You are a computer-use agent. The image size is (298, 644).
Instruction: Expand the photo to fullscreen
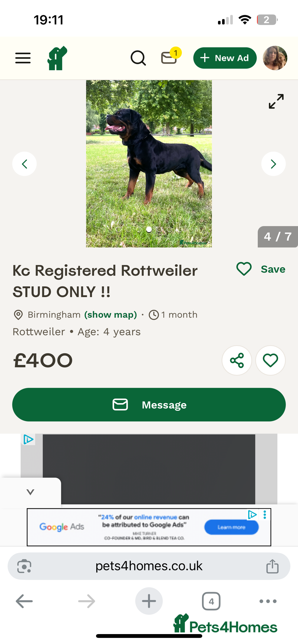tap(276, 101)
